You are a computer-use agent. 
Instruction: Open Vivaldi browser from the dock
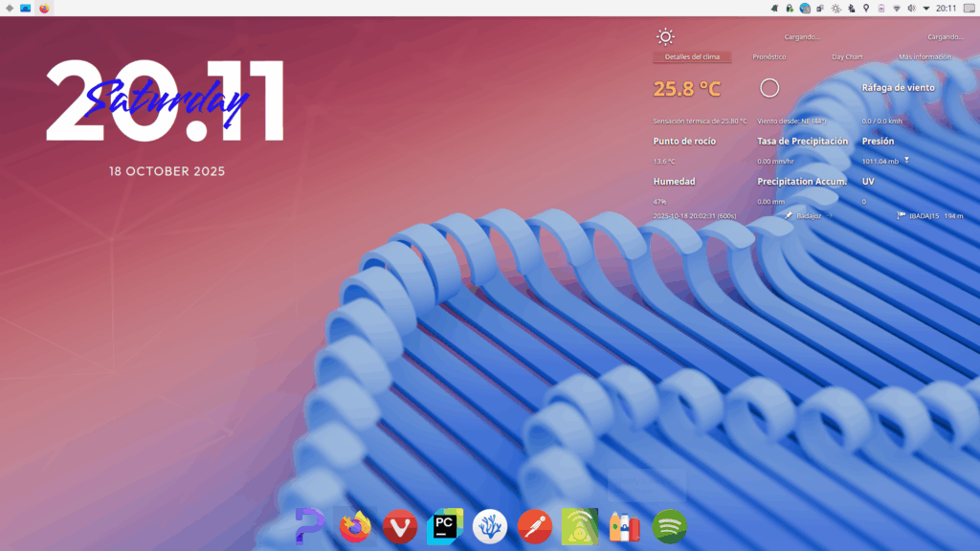400,526
